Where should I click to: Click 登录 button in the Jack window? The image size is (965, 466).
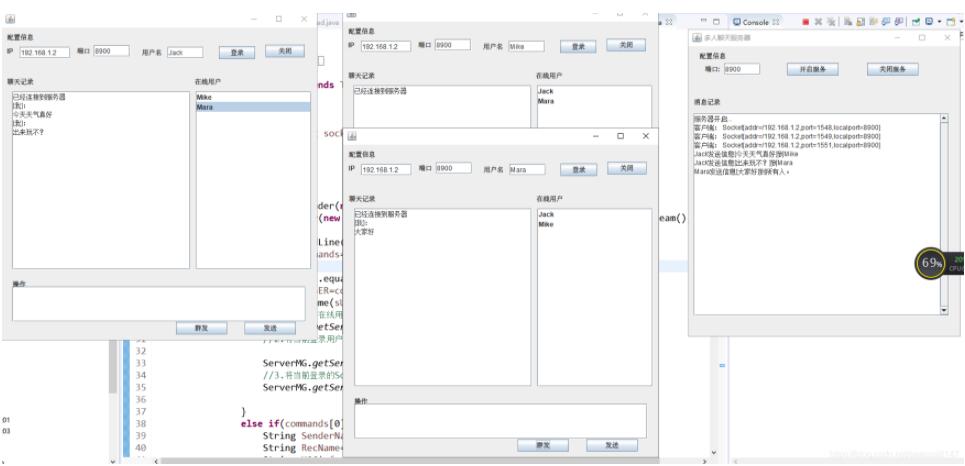237,52
